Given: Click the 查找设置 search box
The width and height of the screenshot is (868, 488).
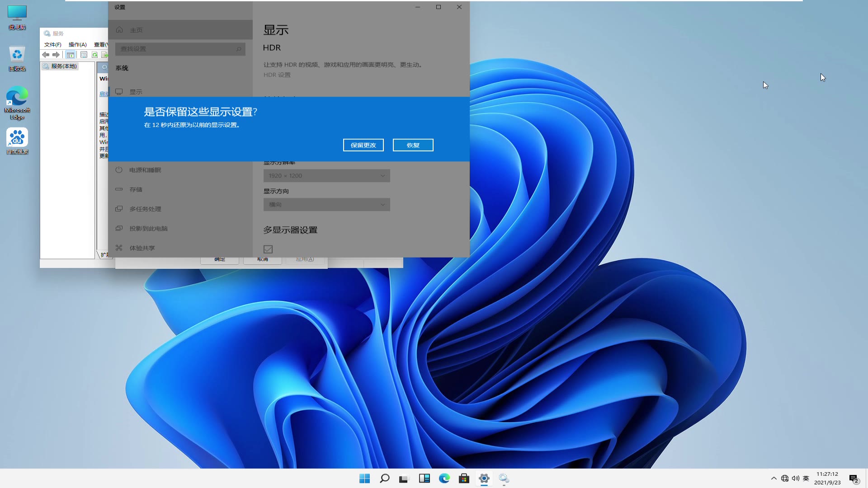Looking at the screenshot, I should point(180,49).
